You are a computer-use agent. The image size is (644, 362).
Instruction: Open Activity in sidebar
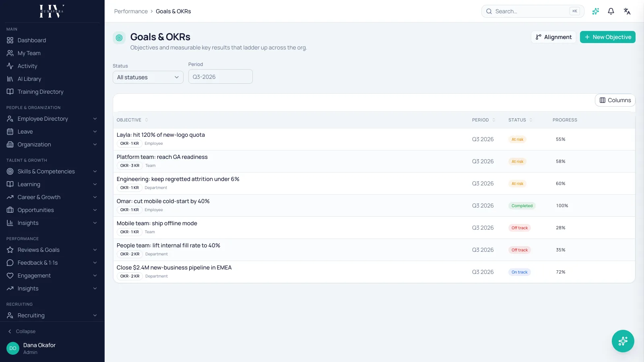52,66
